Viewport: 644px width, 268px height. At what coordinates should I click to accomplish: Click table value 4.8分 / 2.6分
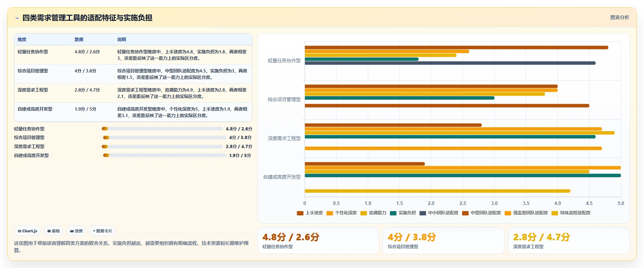87,52
